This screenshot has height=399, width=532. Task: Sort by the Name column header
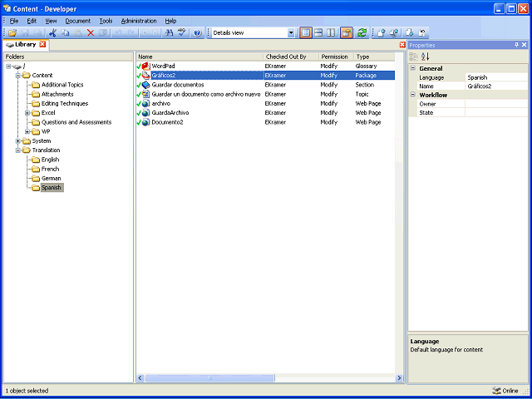coord(199,57)
